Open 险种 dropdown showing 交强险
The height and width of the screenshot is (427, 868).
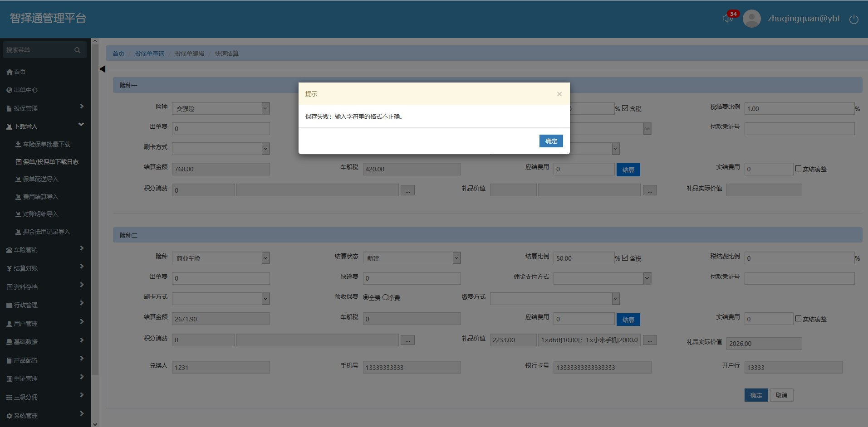pyautogui.click(x=221, y=109)
